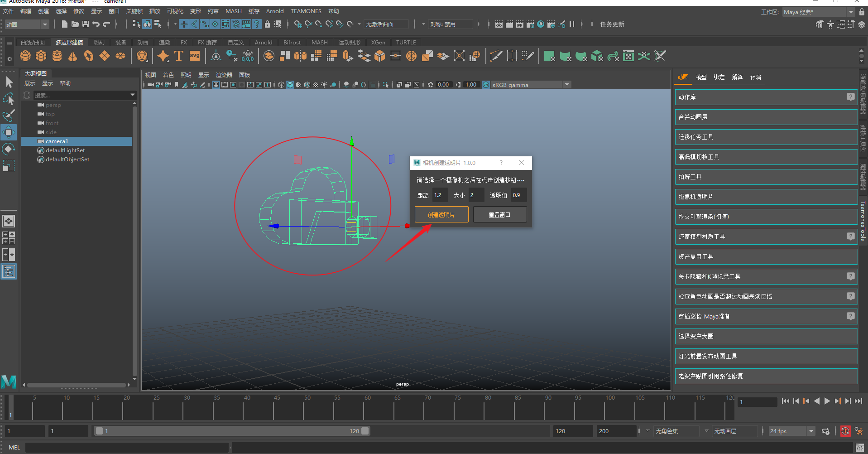Open the TEAMONES menu

point(306,11)
